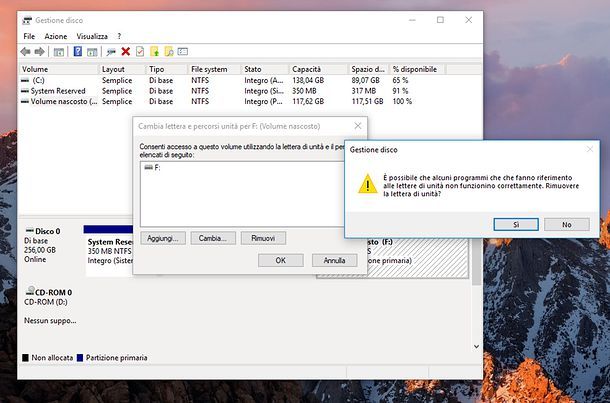The image size is (610, 403).
Task: Click the connect/refresh disk toolbar icon
Action: (111, 52)
